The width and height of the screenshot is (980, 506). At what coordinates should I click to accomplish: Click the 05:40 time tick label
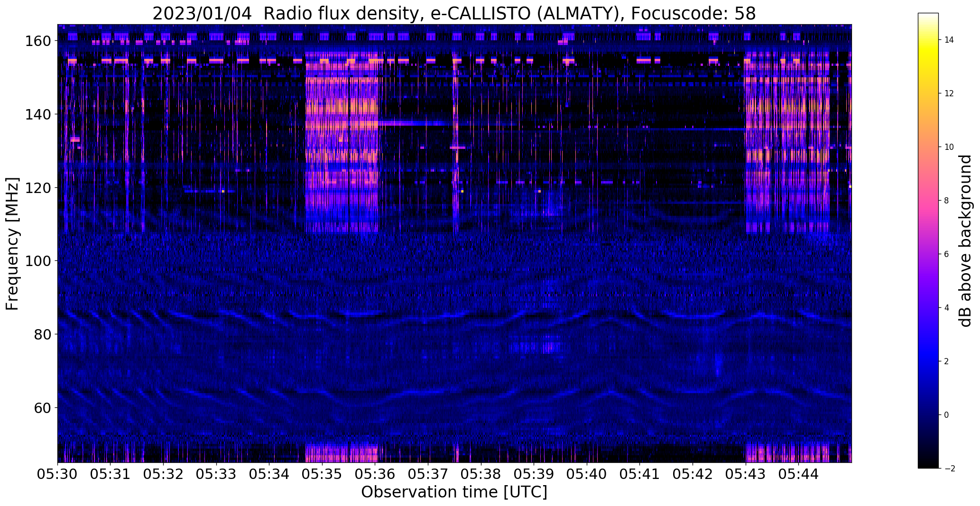pyautogui.click(x=587, y=474)
